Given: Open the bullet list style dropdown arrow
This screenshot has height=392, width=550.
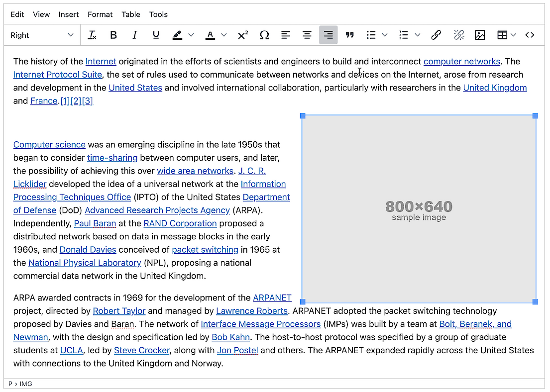Looking at the screenshot, I should [385, 35].
